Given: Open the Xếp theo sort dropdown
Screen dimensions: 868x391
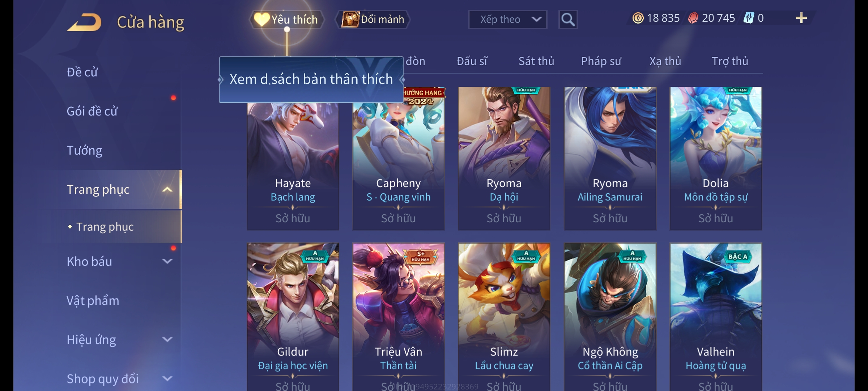Looking at the screenshot, I should tap(507, 20).
